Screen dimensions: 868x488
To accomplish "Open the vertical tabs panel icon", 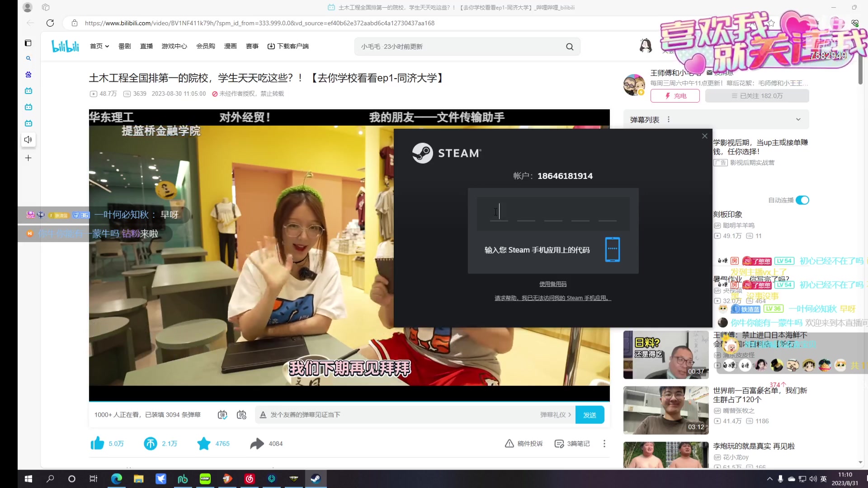I will pos(28,43).
